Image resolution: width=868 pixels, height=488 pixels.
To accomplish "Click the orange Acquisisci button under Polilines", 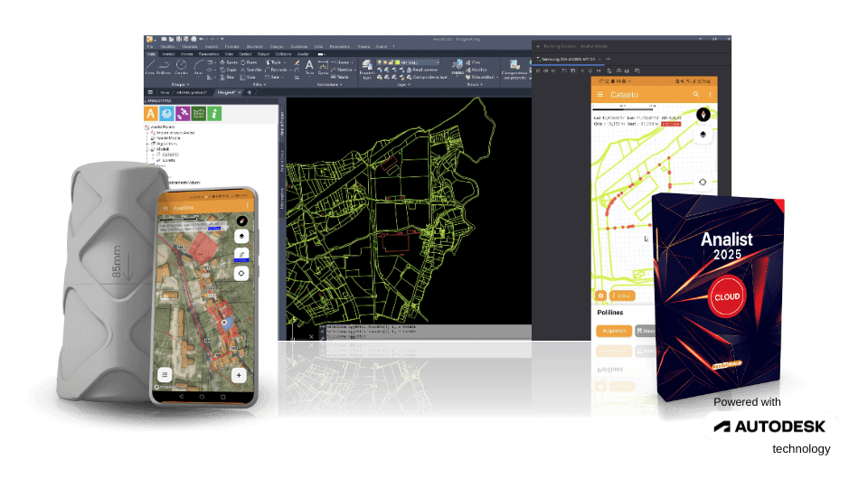I will coord(613,330).
